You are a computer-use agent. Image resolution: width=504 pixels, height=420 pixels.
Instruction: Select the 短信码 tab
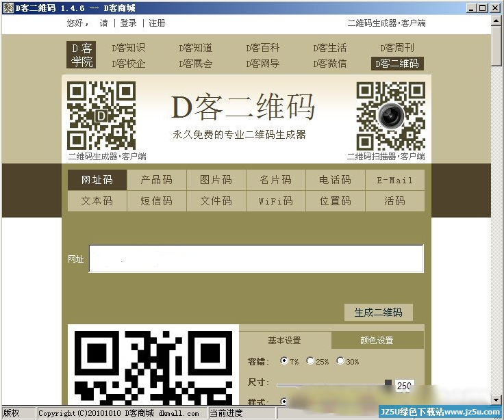(x=157, y=201)
